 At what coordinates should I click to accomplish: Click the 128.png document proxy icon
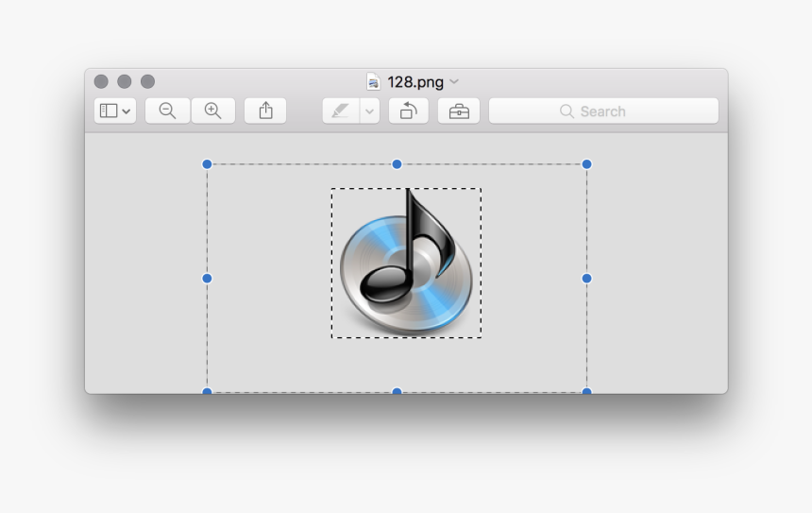pos(373,82)
